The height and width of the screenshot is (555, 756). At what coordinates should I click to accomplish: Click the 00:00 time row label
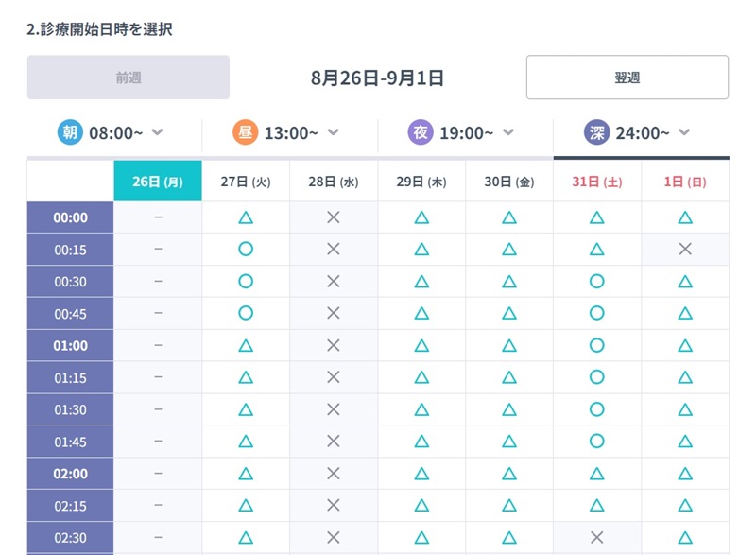click(70, 217)
